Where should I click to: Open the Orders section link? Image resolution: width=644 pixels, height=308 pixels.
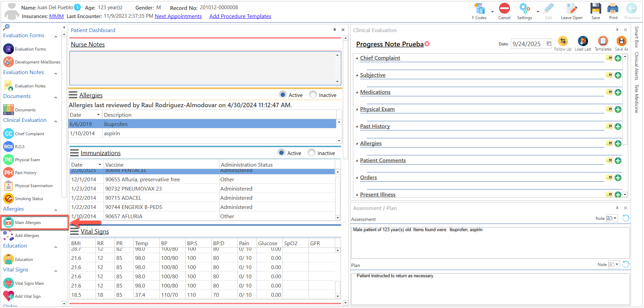[368, 178]
